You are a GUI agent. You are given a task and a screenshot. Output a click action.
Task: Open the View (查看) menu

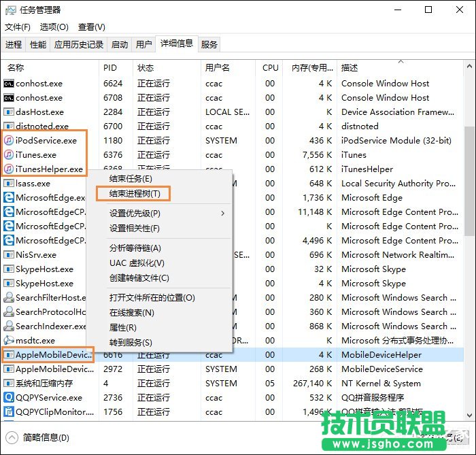pyautogui.click(x=92, y=27)
